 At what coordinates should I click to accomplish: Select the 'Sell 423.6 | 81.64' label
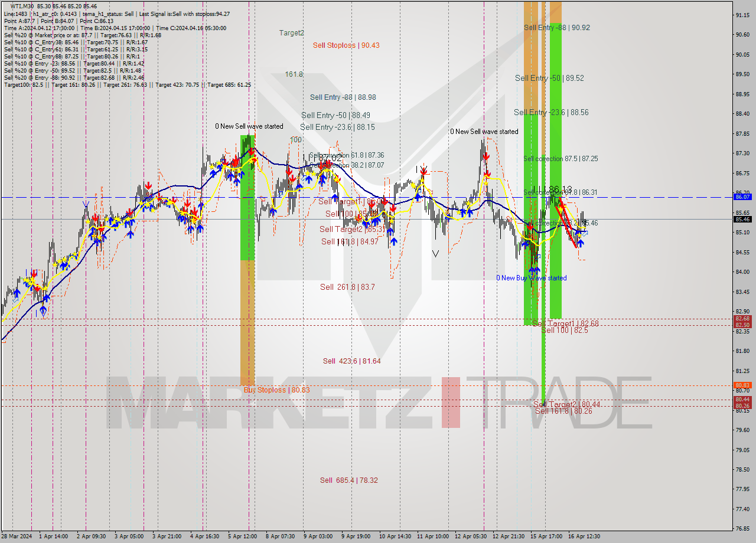tap(351, 361)
